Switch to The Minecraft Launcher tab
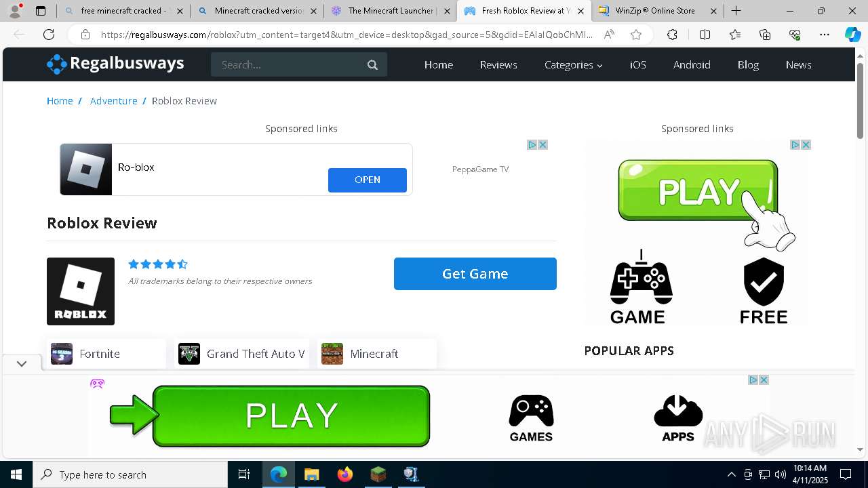 pos(390,11)
